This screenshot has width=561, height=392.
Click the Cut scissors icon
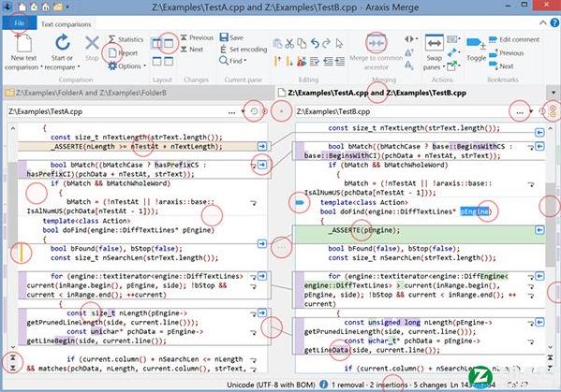tap(289, 44)
